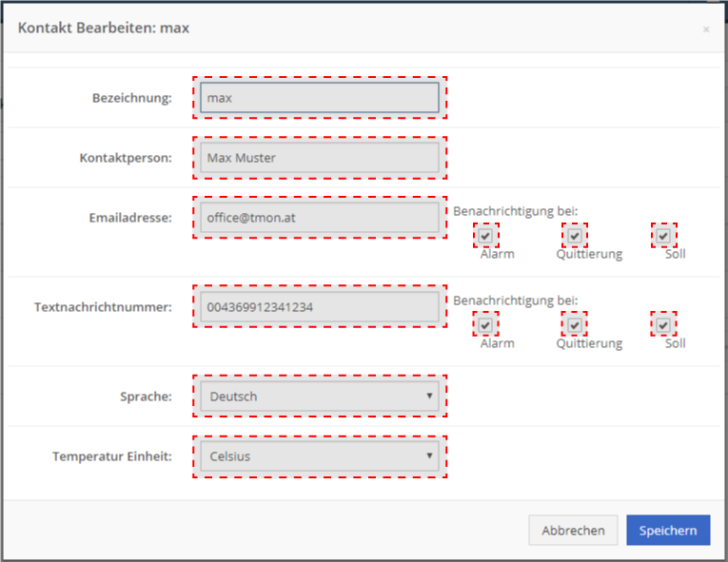Expand the Temperatur Einheit dropdown showing Celsius

click(320, 456)
